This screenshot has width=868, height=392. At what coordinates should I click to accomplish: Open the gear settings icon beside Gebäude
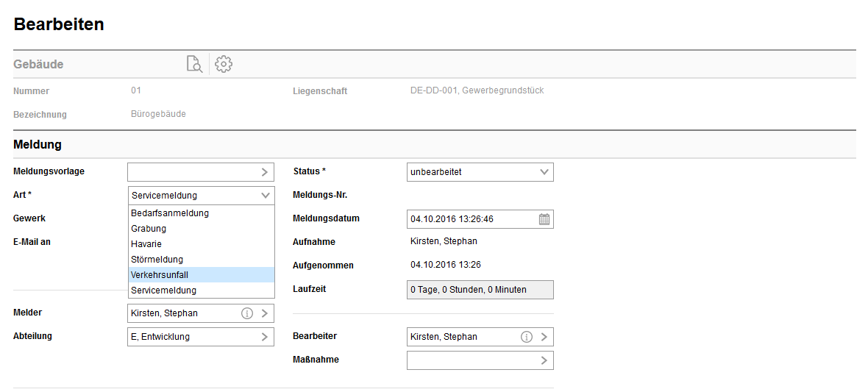click(x=224, y=64)
